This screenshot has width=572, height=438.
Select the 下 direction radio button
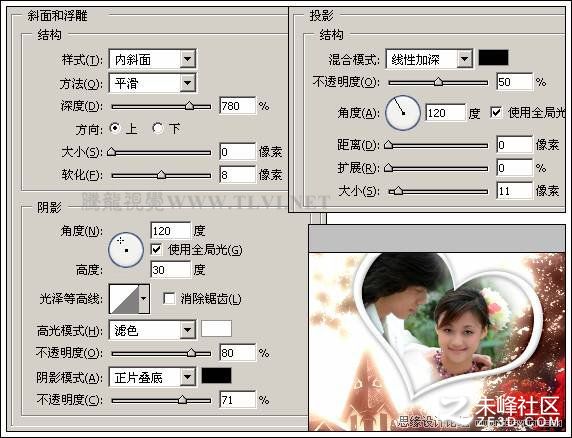158,128
